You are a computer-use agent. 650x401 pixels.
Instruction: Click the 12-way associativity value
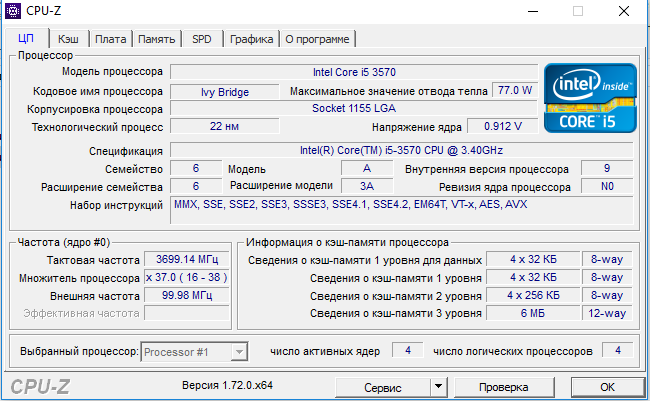[x=607, y=313]
